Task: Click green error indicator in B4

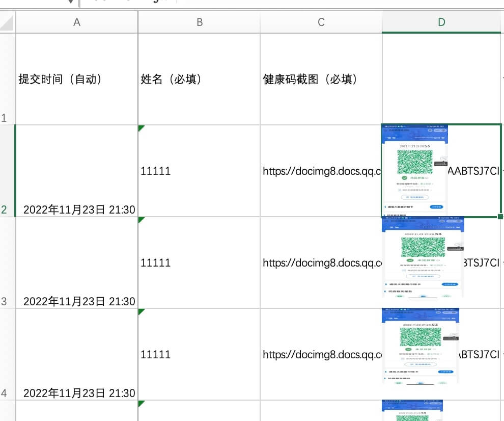Action: click(141, 311)
